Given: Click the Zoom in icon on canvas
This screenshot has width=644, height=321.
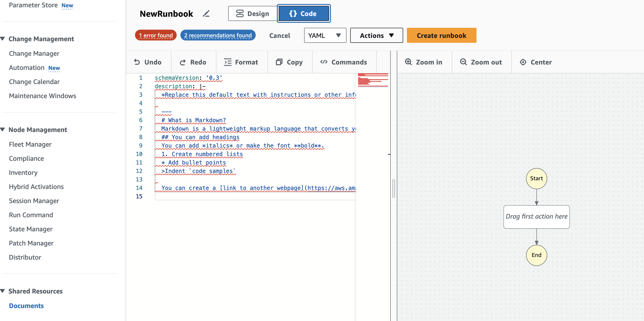Looking at the screenshot, I should [x=408, y=62].
